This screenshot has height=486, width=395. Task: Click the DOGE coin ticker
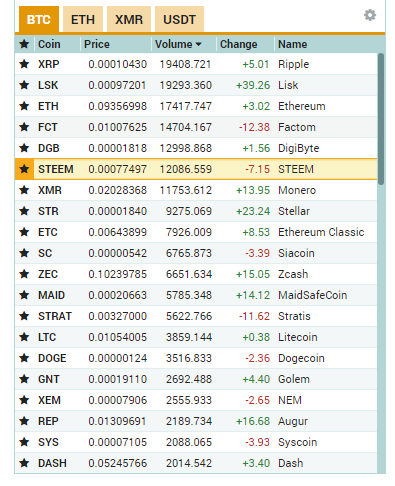(x=52, y=358)
